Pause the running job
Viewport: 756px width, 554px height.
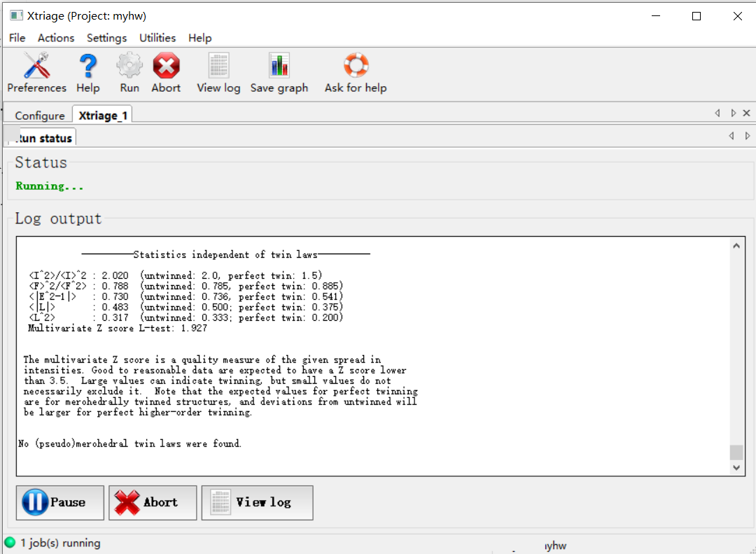point(59,503)
